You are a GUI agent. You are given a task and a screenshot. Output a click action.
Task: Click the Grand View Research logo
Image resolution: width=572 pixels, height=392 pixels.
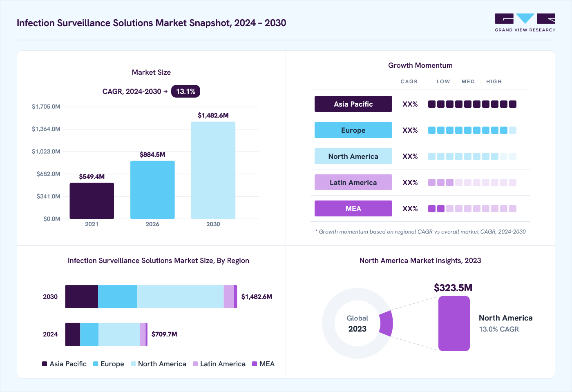525,23
